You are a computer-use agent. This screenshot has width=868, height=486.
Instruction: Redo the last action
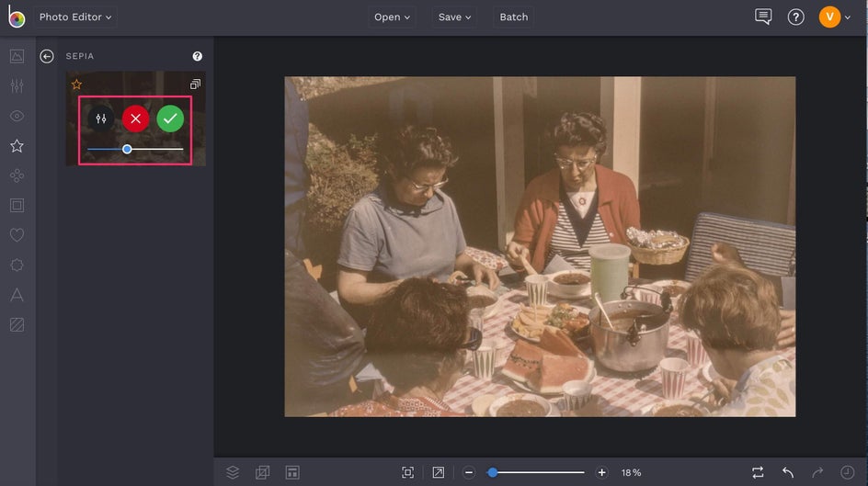click(817, 472)
